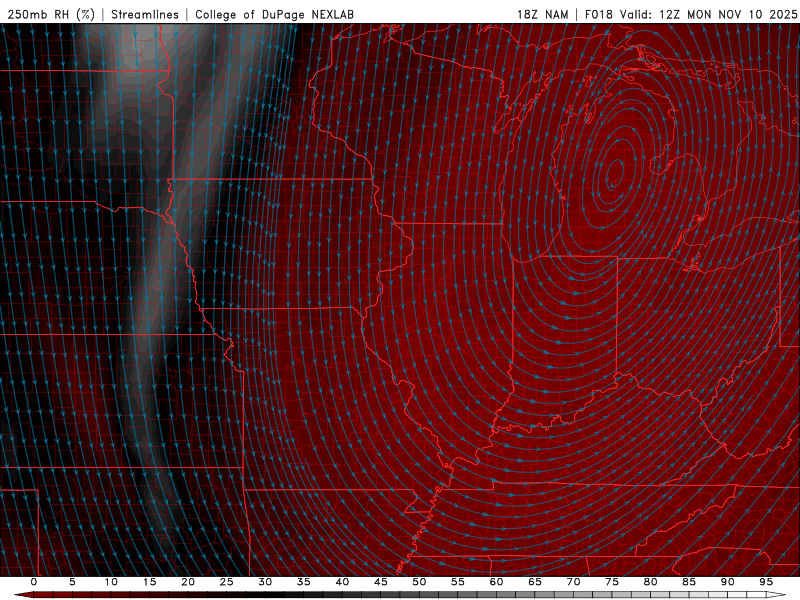Click "College of DuPage NEXLAB" text
The width and height of the screenshot is (800, 600).
click(274, 14)
